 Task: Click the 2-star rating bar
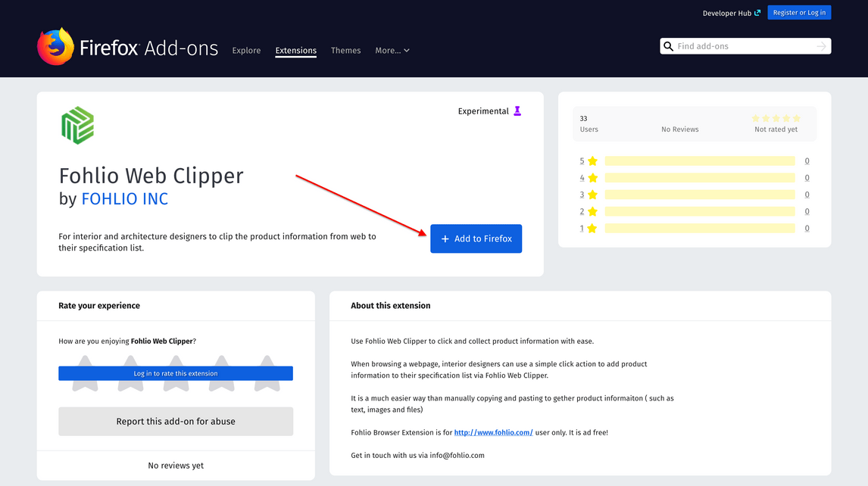tap(700, 211)
